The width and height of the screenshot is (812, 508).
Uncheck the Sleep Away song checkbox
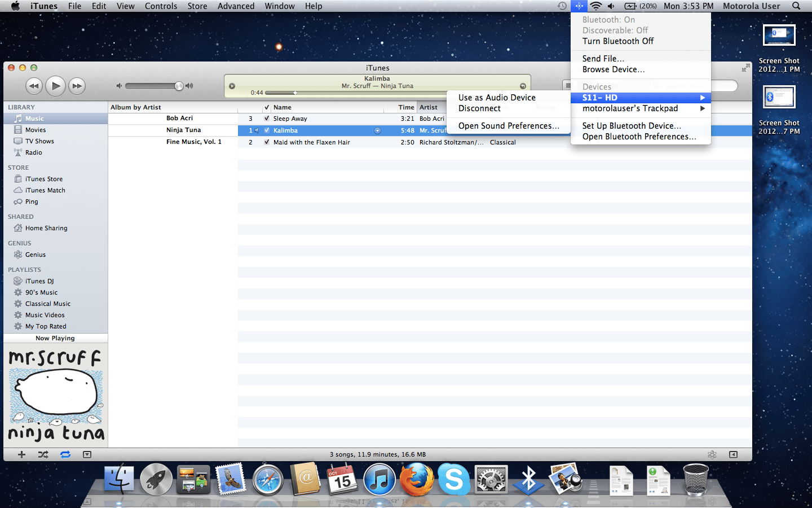click(x=267, y=119)
